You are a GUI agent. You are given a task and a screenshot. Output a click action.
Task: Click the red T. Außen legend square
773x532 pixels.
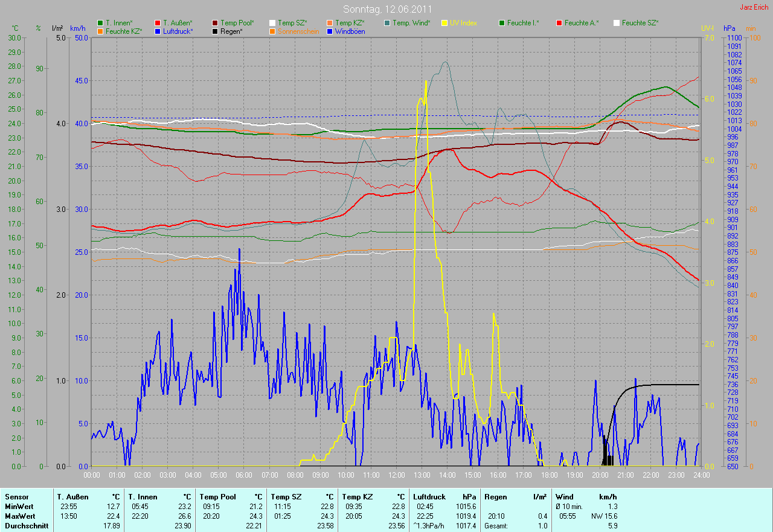click(158, 23)
